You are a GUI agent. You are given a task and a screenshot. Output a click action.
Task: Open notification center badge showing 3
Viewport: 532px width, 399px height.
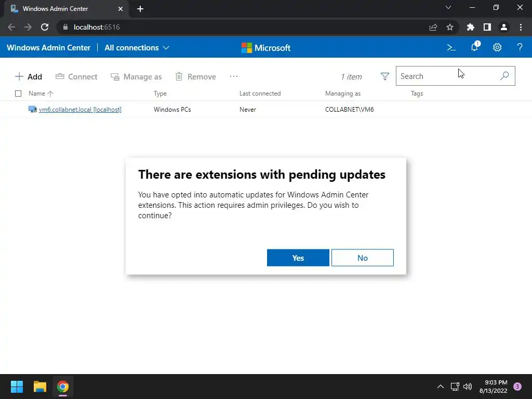517,387
